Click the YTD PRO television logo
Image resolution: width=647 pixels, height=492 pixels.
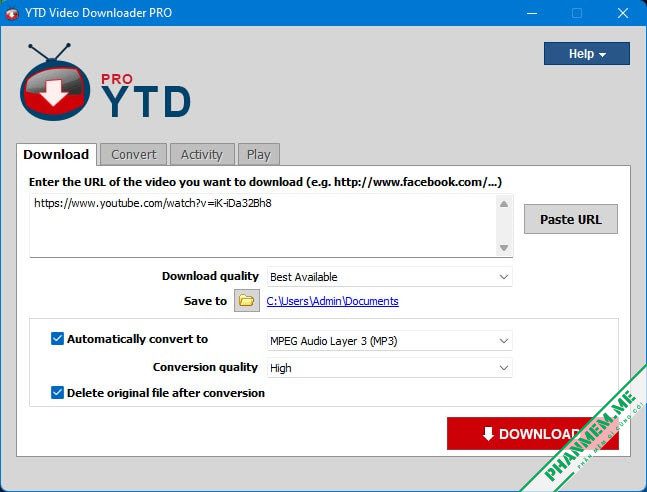[55, 82]
